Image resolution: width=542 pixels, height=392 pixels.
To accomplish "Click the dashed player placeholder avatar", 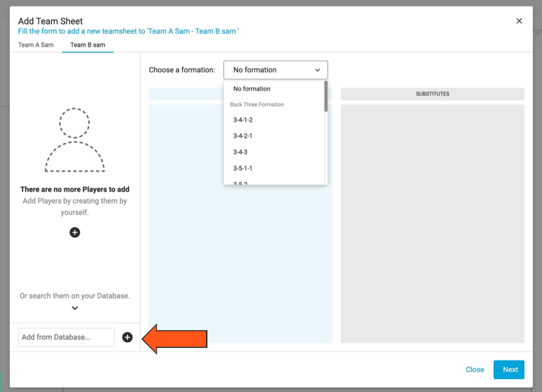I will (x=75, y=140).
